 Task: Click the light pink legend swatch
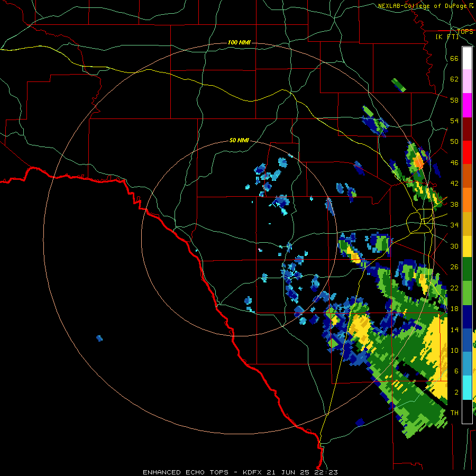coord(467,81)
